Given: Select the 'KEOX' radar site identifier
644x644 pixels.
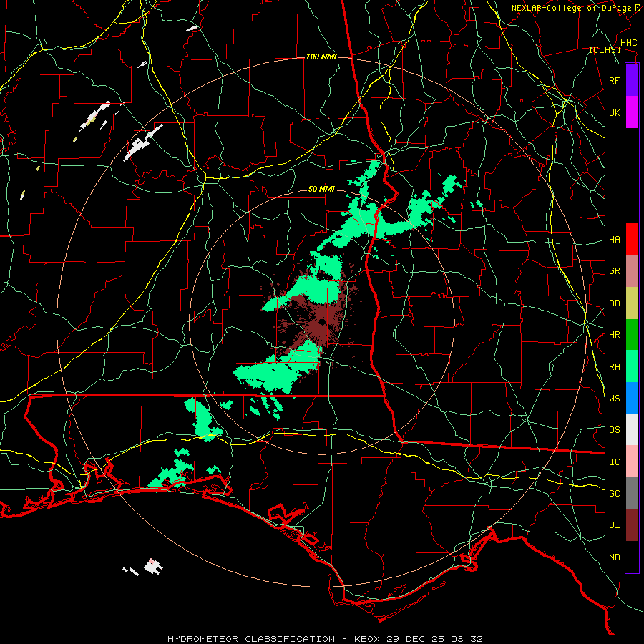Looking at the screenshot, I should (367, 639).
